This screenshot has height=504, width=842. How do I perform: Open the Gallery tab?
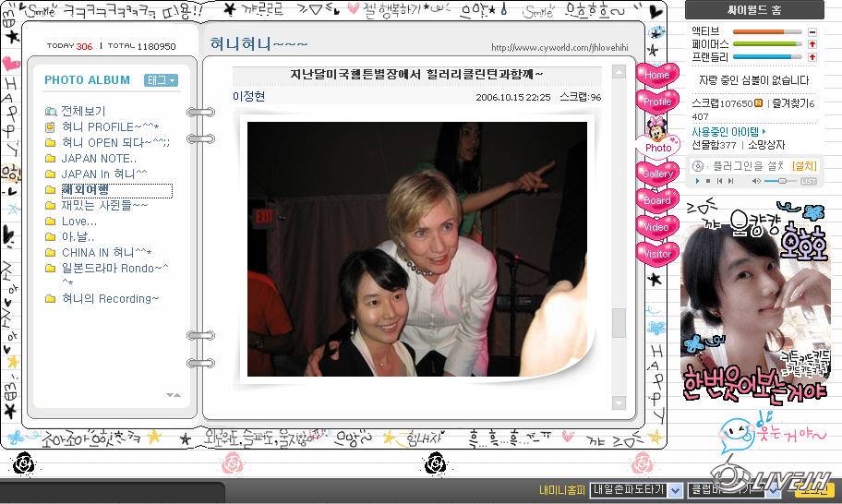657,173
